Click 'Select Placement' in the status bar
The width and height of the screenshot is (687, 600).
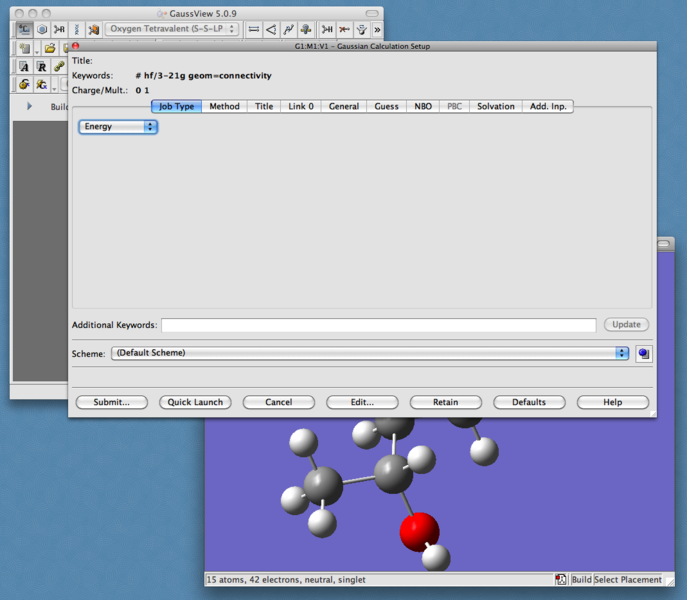click(x=627, y=579)
